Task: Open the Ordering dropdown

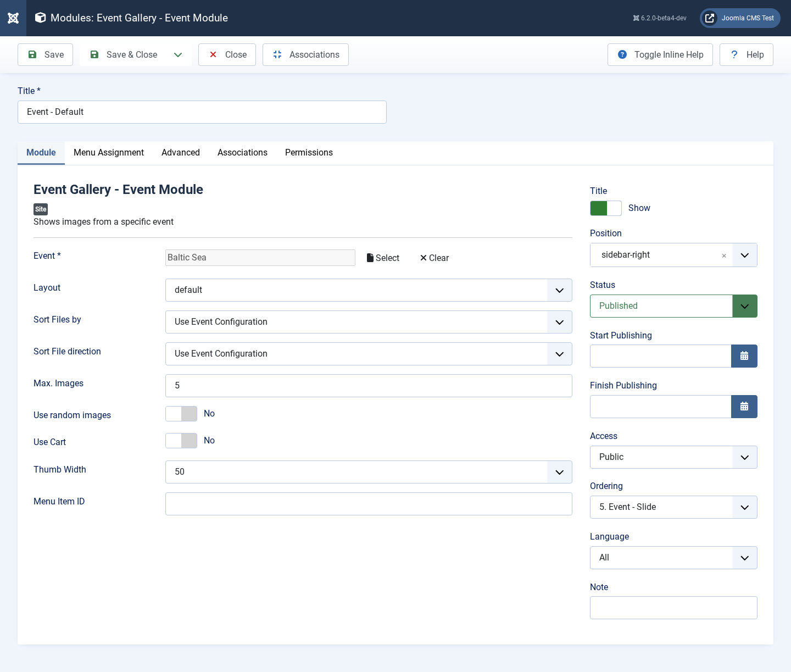Action: pyautogui.click(x=673, y=507)
